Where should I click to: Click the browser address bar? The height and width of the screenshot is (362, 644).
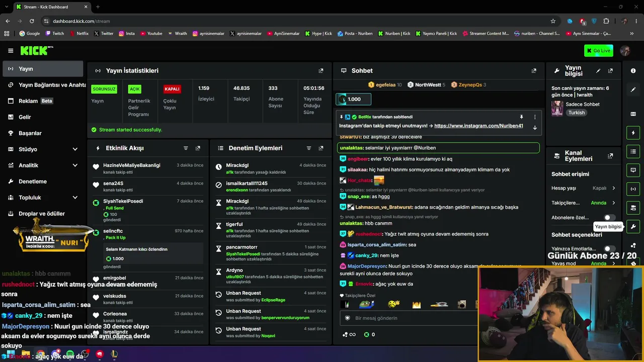[297, 21]
